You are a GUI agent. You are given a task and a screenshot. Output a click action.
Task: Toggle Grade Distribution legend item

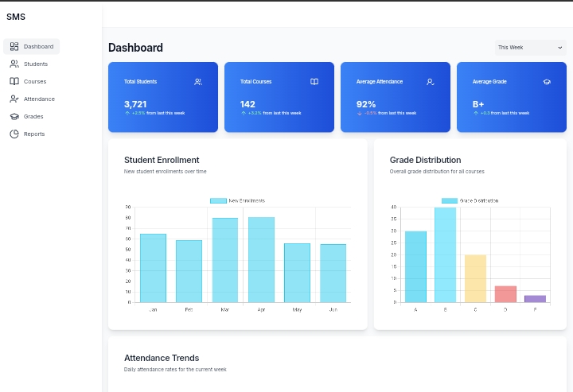point(470,200)
